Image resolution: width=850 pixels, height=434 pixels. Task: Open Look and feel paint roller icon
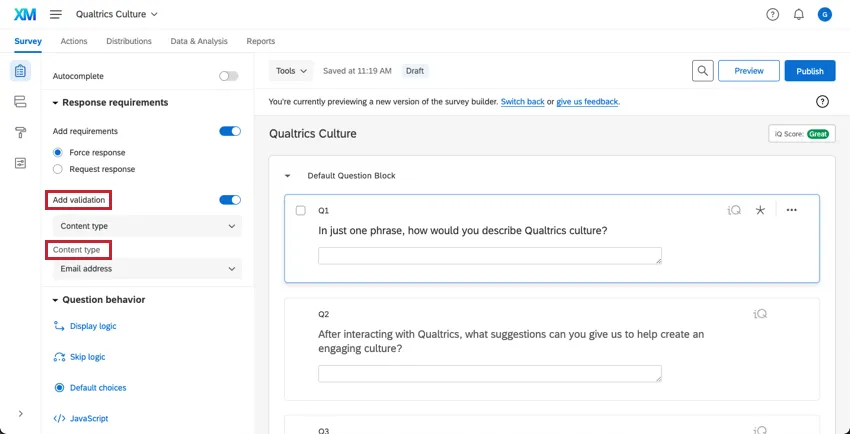coord(20,132)
